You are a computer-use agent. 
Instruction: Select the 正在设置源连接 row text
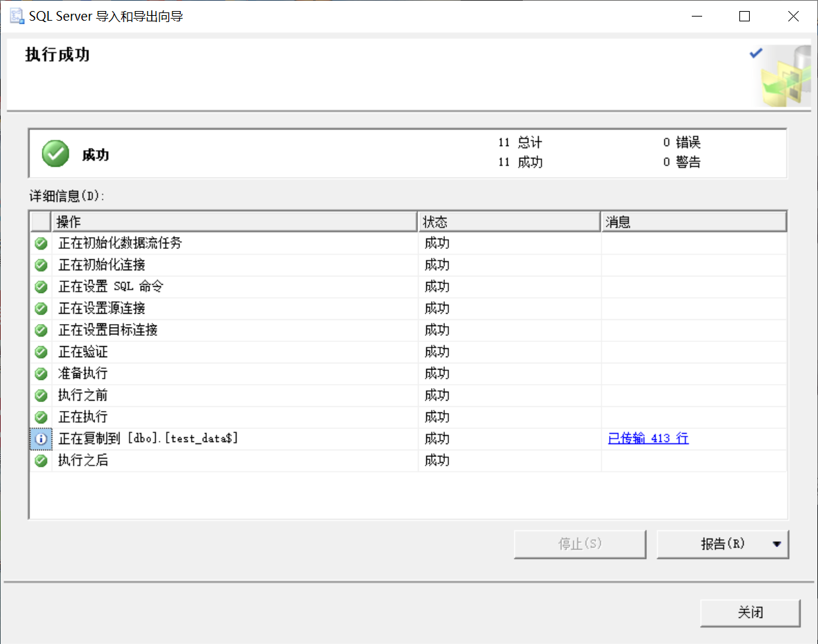(101, 308)
